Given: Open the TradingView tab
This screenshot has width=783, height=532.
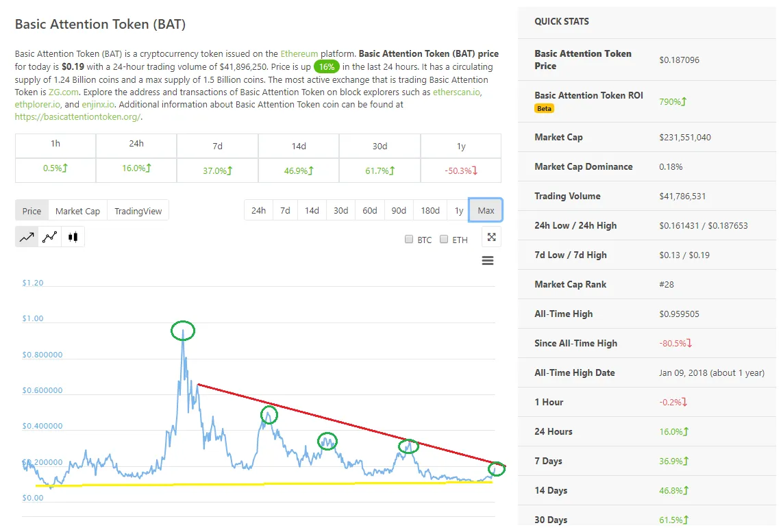Looking at the screenshot, I should click(x=138, y=211).
